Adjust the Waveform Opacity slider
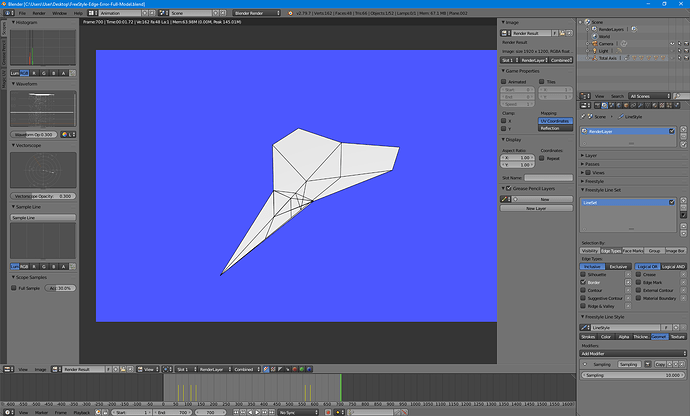This screenshot has height=416, width=690. point(34,135)
